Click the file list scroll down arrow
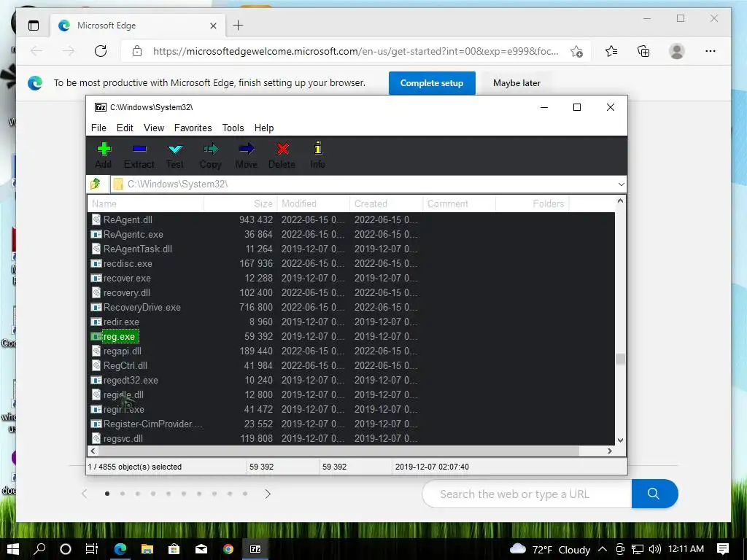Image resolution: width=747 pixels, height=560 pixels. coord(620,440)
